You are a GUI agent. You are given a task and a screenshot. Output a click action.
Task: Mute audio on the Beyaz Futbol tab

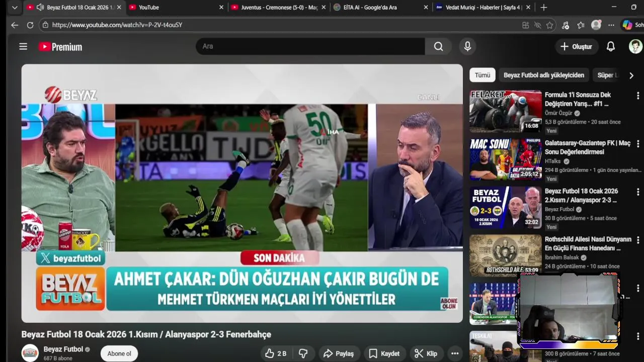40,8
